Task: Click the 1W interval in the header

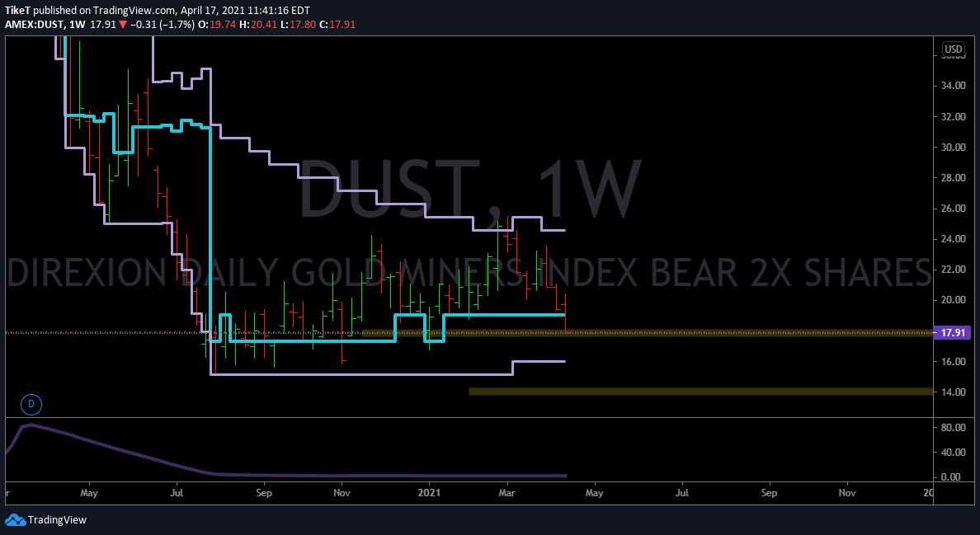Action: click(78, 25)
